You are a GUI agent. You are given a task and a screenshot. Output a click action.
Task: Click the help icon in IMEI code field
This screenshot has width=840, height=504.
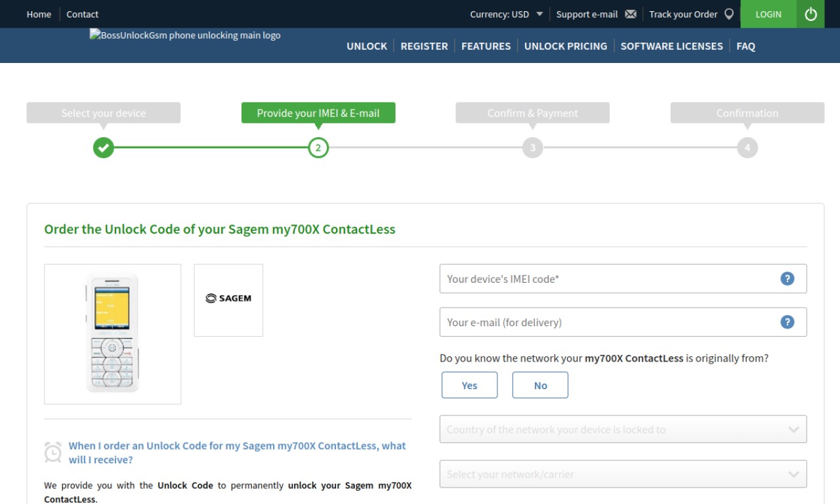click(787, 278)
